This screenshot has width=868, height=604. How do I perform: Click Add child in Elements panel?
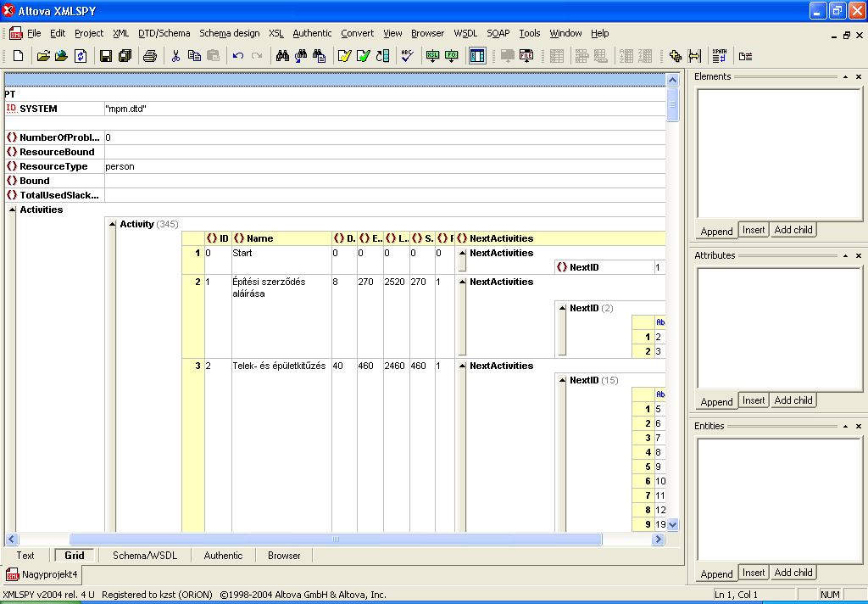tap(793, 229)
